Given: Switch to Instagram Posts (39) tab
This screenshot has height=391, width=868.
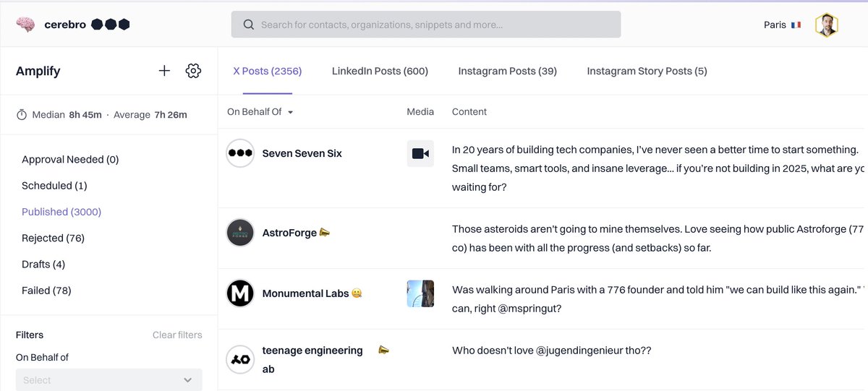Looking at the screenshot, I should click(x=507, y=71).
